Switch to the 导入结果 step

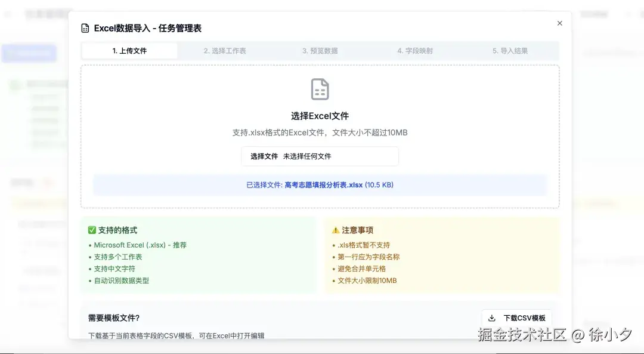tap(512, 51)
